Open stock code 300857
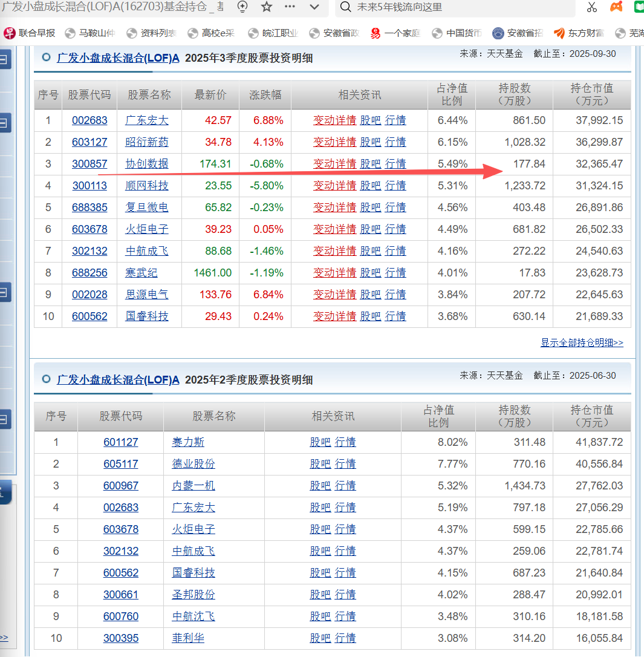644x657 pixels. tap(89, 164)
